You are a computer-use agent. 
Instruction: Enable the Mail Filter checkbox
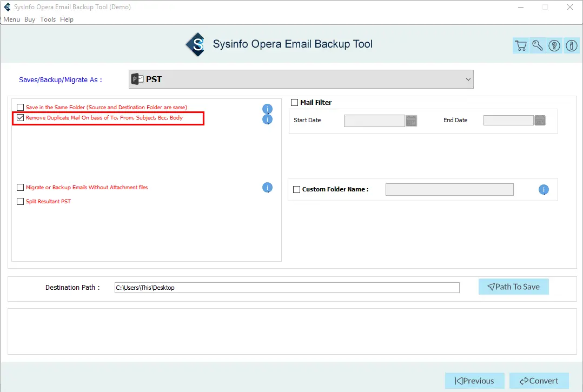[294, 103]
